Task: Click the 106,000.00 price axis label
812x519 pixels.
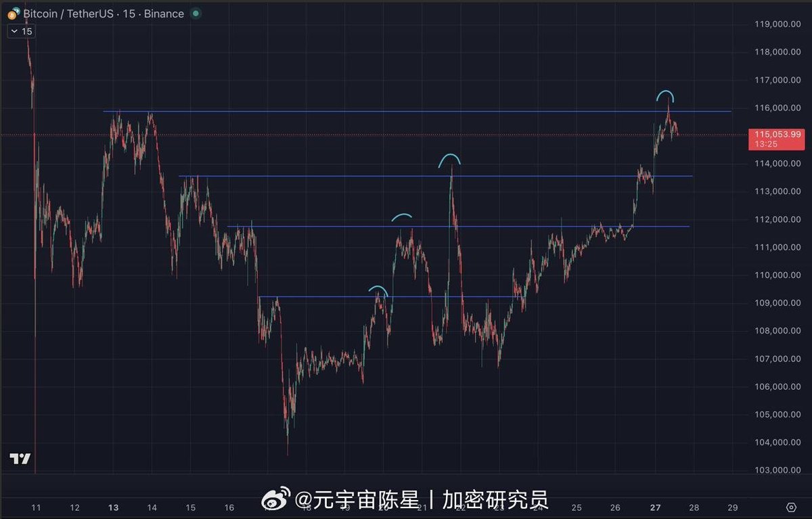Action: [777, 386]
